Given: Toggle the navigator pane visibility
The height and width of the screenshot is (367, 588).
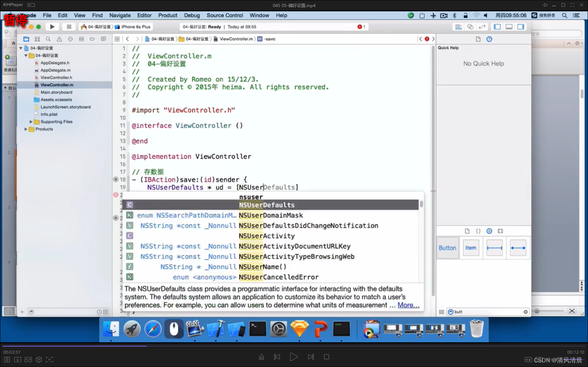Looking at the screenshot, I should 497,27.
